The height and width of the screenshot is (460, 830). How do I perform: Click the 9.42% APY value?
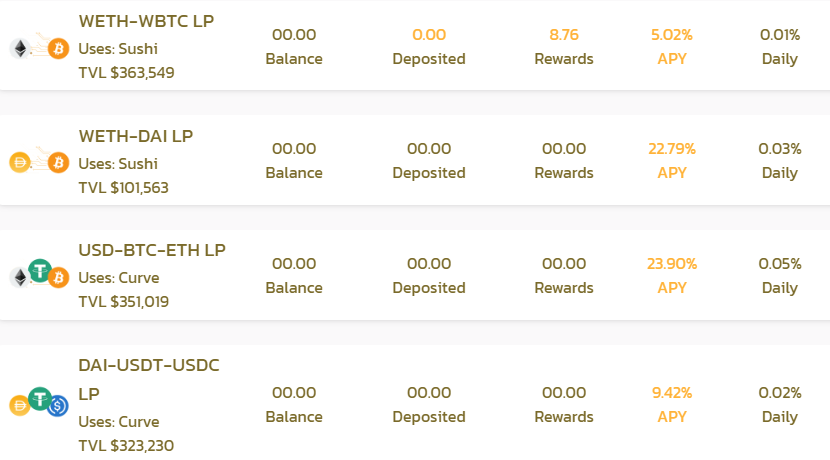(x=672, y=393)
